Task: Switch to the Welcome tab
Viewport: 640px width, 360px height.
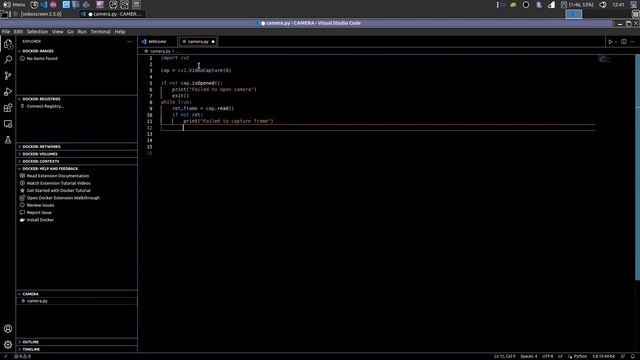Action: point(157,42)
